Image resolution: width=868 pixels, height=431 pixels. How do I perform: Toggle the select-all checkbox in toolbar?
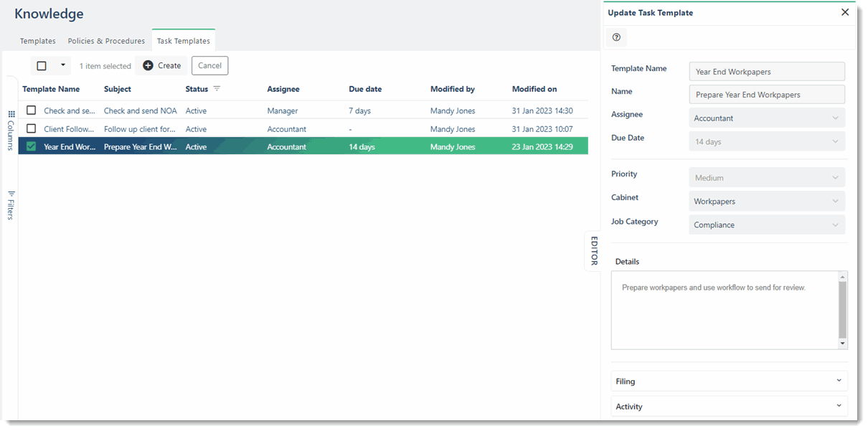42,66
